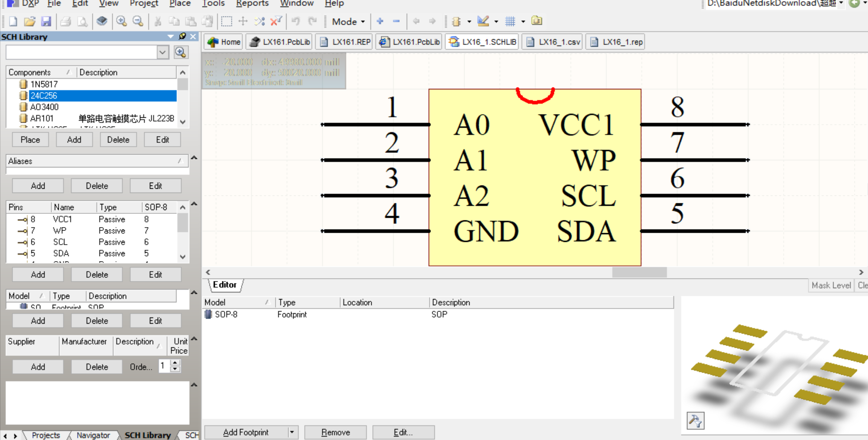Paste from clipboard toolbar icon

191,21
